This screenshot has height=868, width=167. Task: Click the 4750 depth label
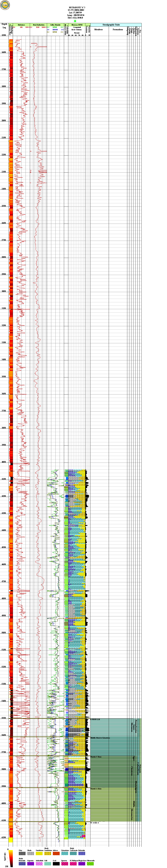4,582
